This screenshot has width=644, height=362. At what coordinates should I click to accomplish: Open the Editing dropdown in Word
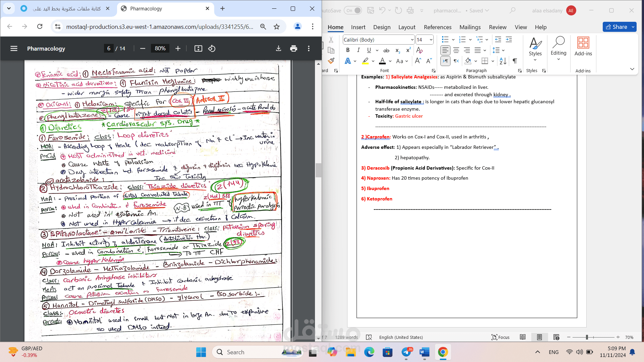(x=558, y=49)
